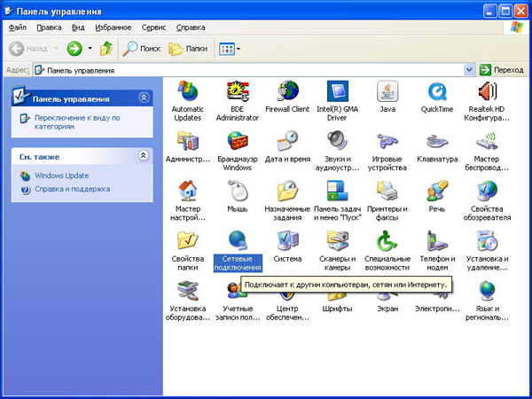532x399 pixels.
Task: Collapse the Панель управления side panel
Action: [x=144, y=98]
